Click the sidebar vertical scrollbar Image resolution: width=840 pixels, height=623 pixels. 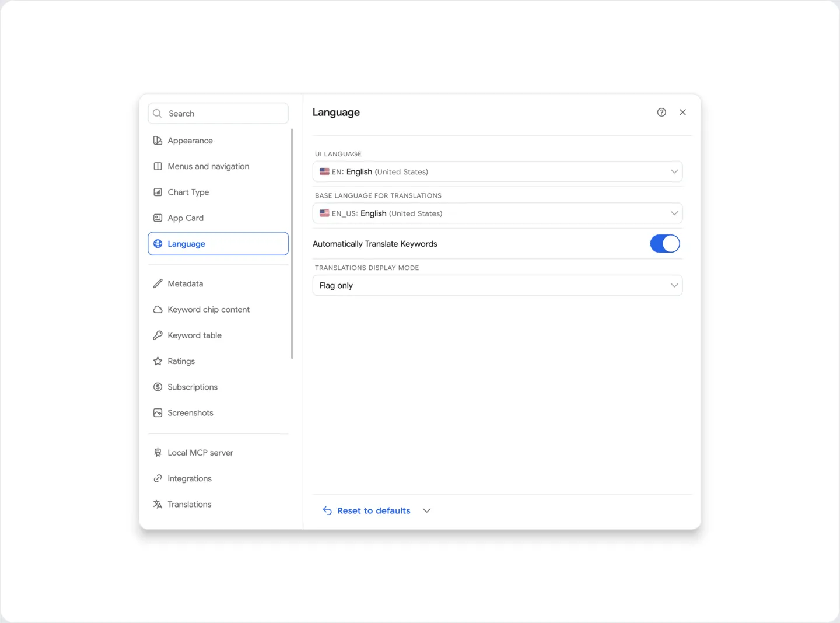point(292,244)
